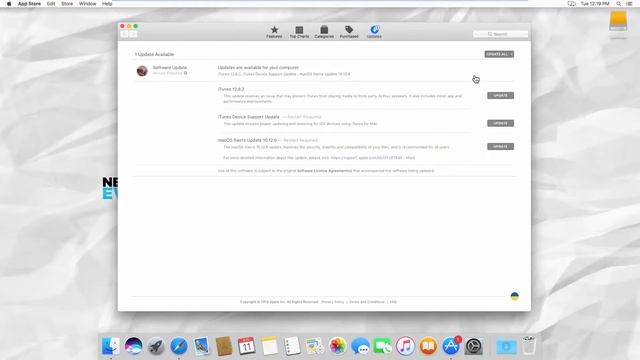Open the Edit menu
Screen dimensions: 640x360
coord(51,4)
